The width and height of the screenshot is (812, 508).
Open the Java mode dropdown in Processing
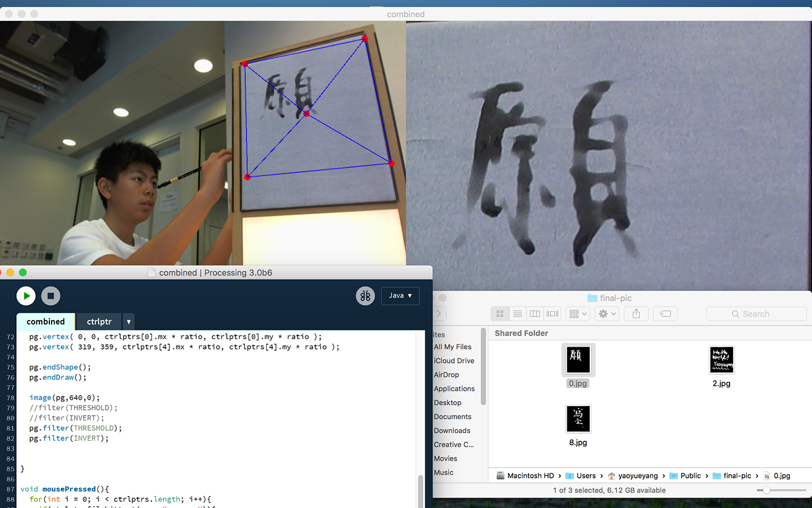[400, 296]
